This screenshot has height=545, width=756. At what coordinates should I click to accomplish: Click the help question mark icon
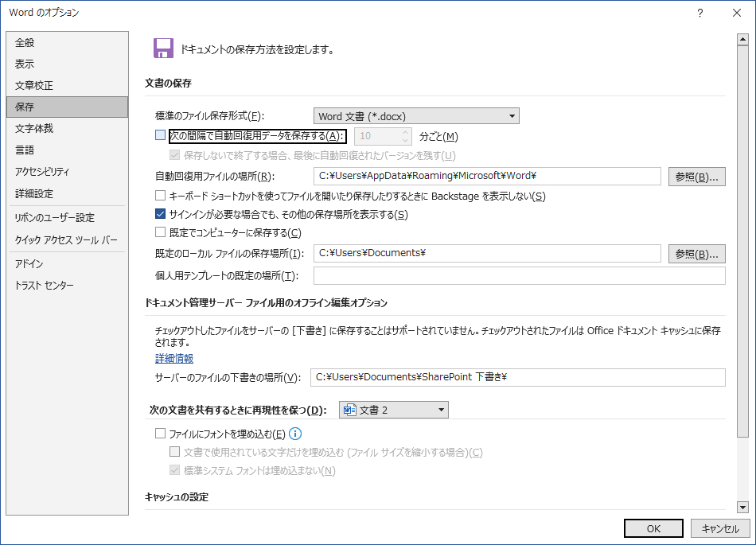[x=700, y=13]
